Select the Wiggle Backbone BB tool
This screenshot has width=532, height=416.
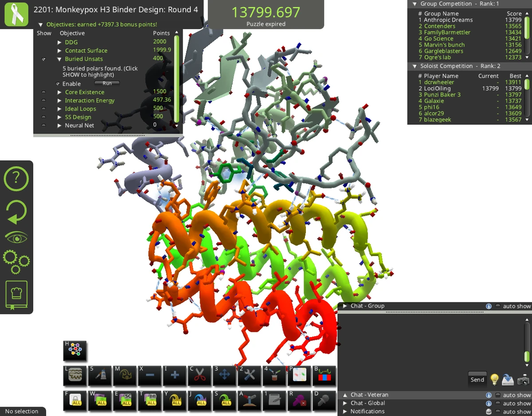tap(149, 400)
